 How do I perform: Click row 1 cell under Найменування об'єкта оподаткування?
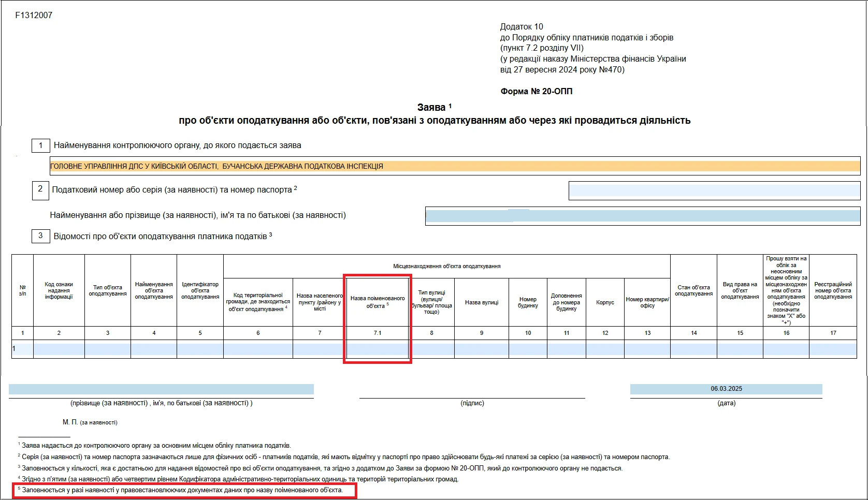(154, 349)
